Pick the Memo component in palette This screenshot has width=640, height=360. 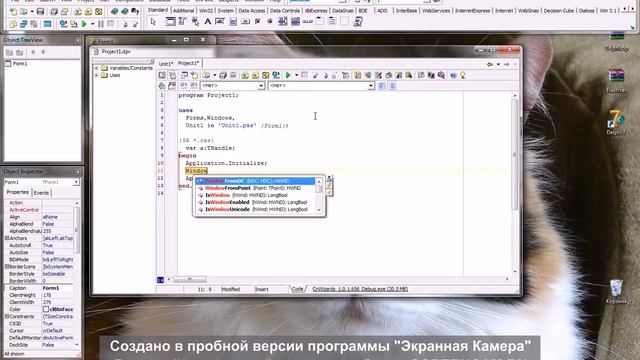pos(233,22)
